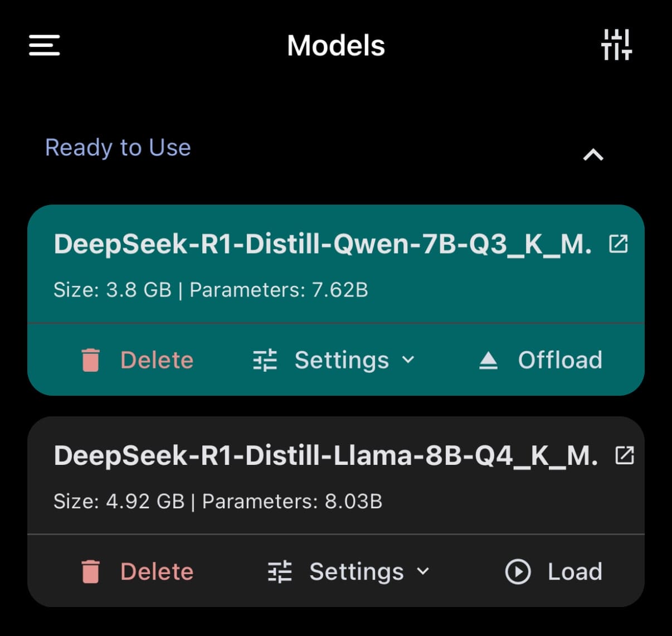Select the DeepSeek-R1-Distill-Qwen-7B model title
This screenshot has height=636, width=672.
coord(323,244)
